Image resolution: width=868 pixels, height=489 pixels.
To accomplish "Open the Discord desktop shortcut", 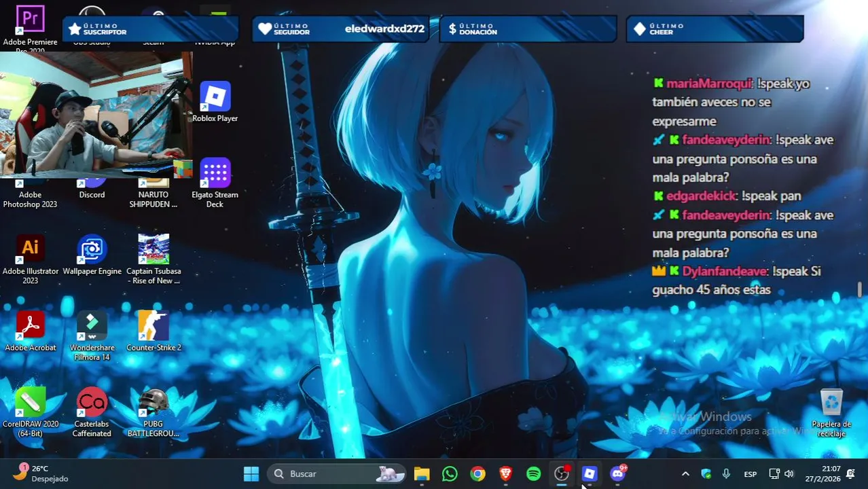I will (92, 189).
